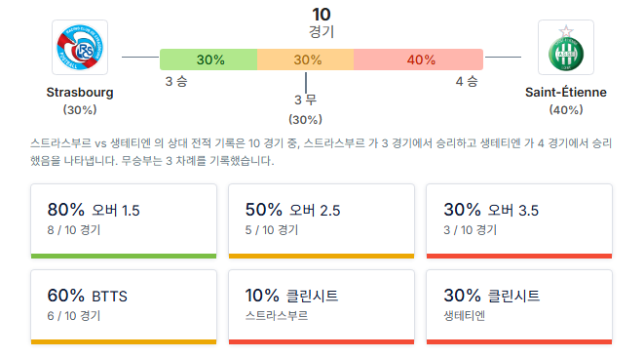This screenshot has width=644, height=358.
Task: Open the 80% 오버 1.5 stat card
Action: click(x=124, y=221)
